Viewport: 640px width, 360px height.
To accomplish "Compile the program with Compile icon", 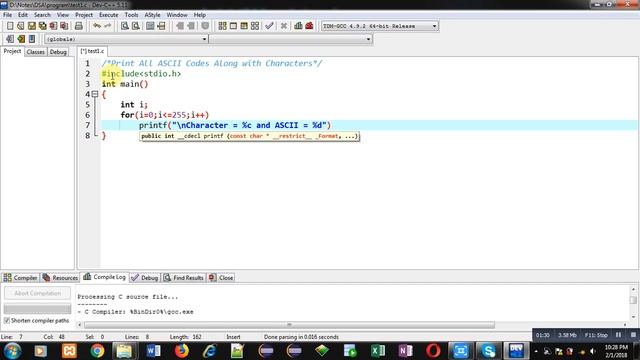I will click(x=222, y=26).
